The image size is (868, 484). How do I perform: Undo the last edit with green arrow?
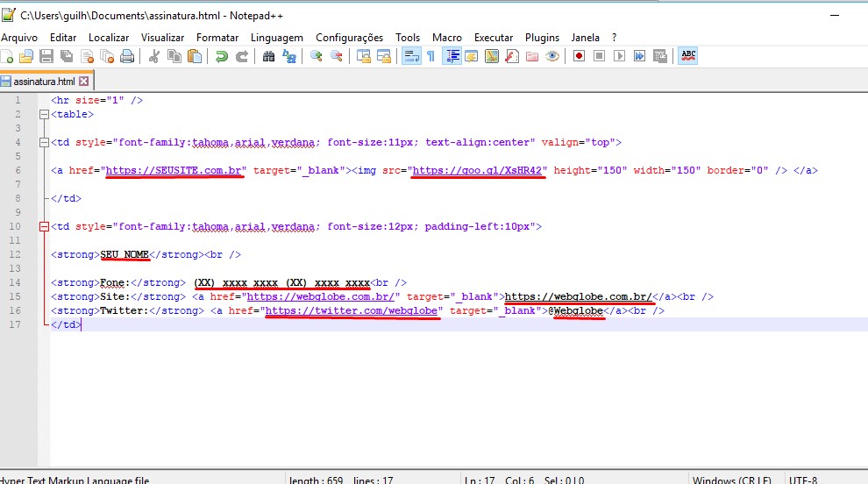click(222, 56)
